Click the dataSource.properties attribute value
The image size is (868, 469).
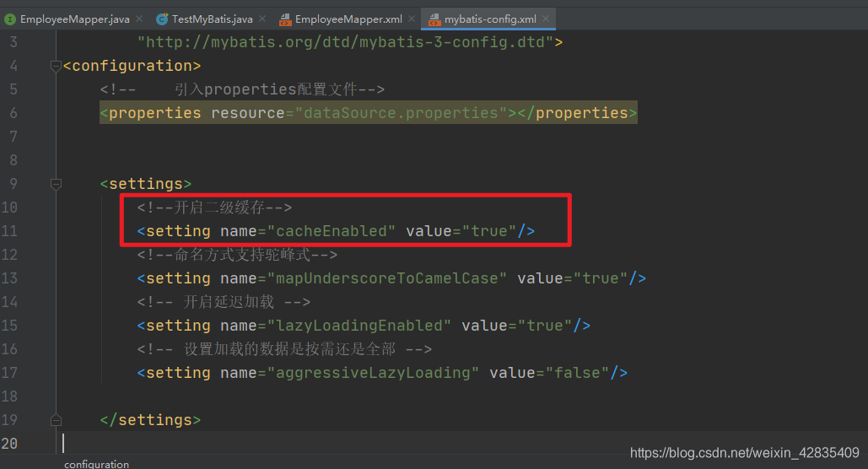pos(401,113)
